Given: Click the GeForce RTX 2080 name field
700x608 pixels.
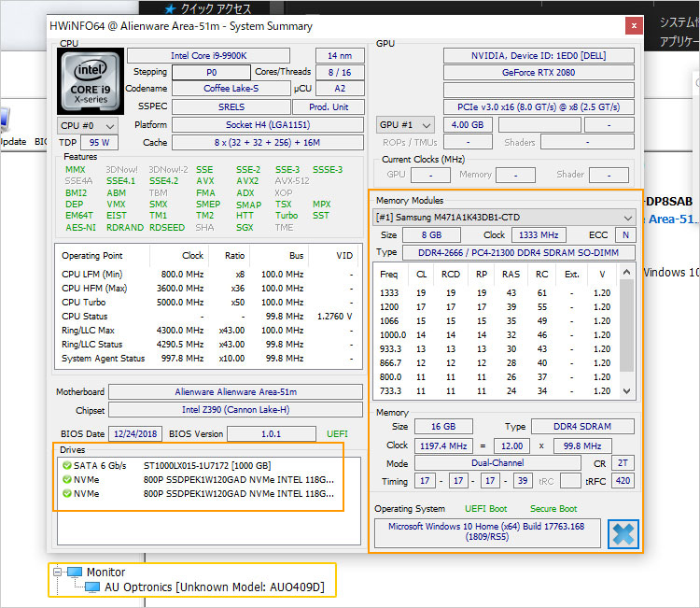Looking at the screenshot, I should click(x=538, y=73).
